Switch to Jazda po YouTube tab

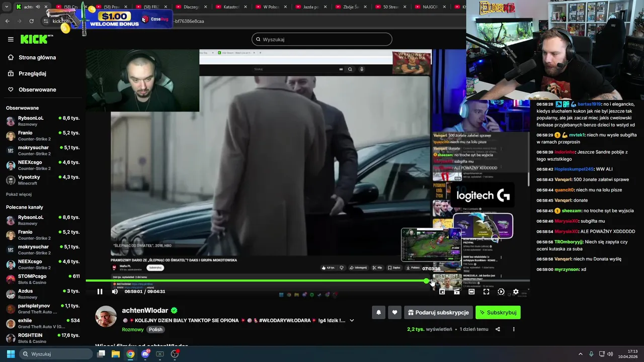coord(311,7)
